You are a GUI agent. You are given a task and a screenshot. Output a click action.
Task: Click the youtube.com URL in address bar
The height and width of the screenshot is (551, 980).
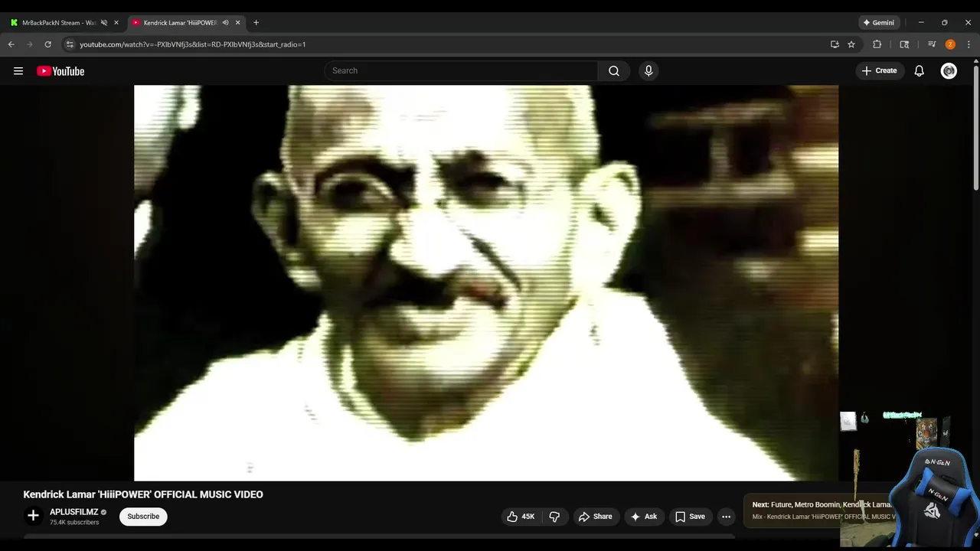[193, 44]
